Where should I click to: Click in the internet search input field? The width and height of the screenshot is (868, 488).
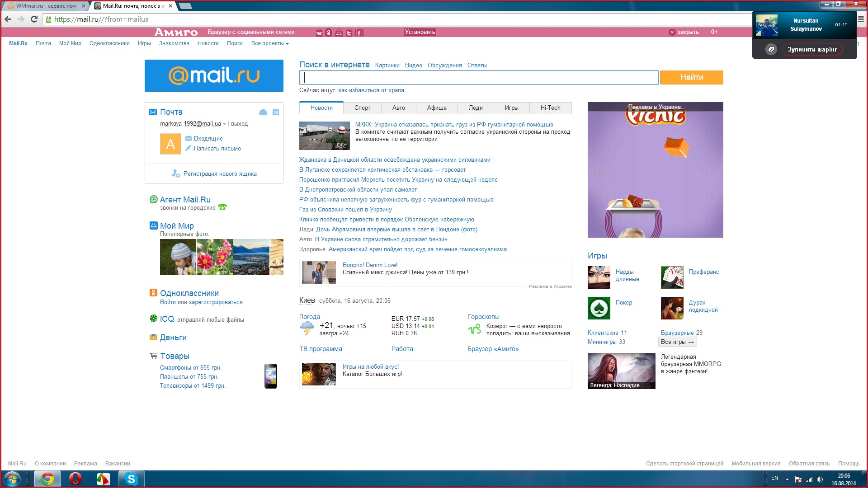(x=479, y=77)
